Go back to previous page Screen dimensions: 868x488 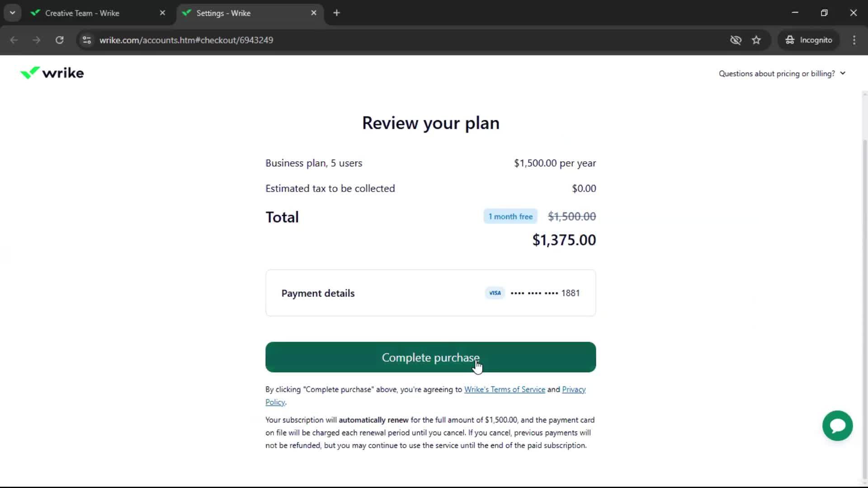(14, 40)
